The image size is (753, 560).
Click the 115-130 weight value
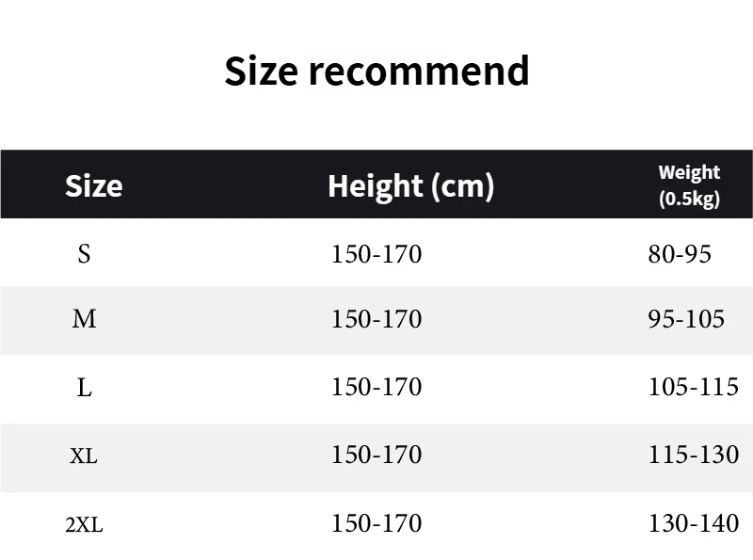pos(694,456)
